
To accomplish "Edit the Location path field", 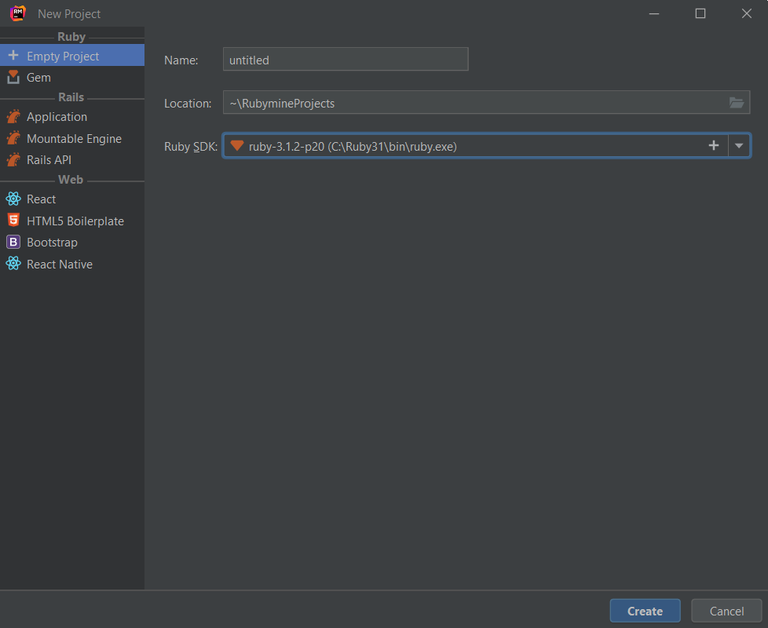I will tap(486, 102).
